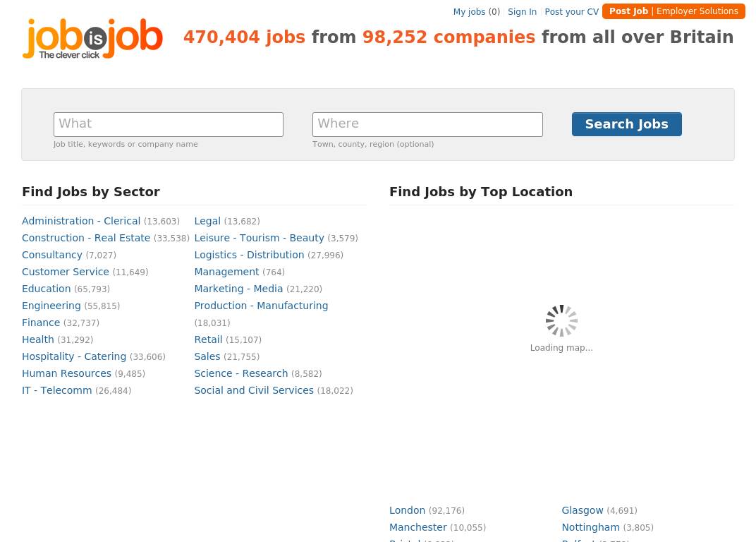
Task: Browse Marketing - Media jobs
Action: click(238, 289)
